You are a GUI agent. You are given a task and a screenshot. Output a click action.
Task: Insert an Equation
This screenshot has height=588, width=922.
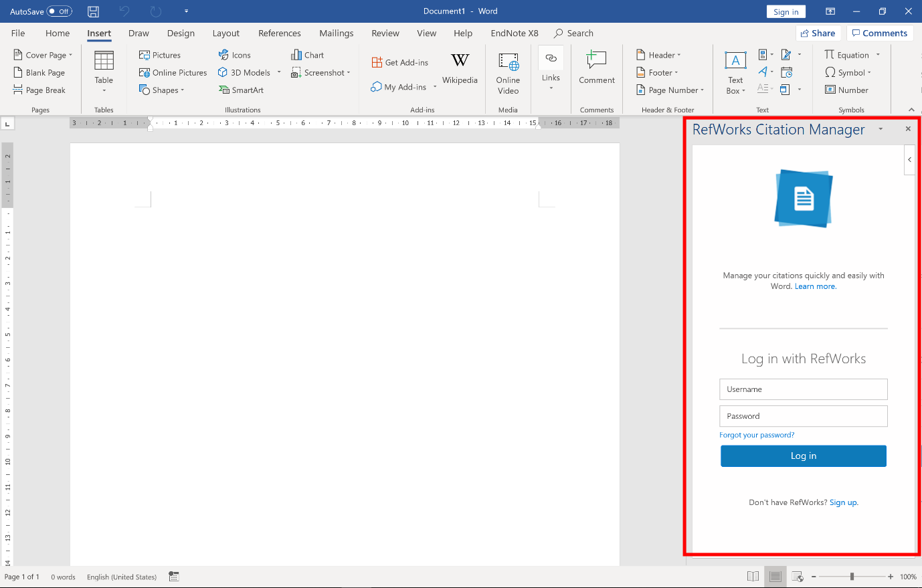[x=846, y=56]
